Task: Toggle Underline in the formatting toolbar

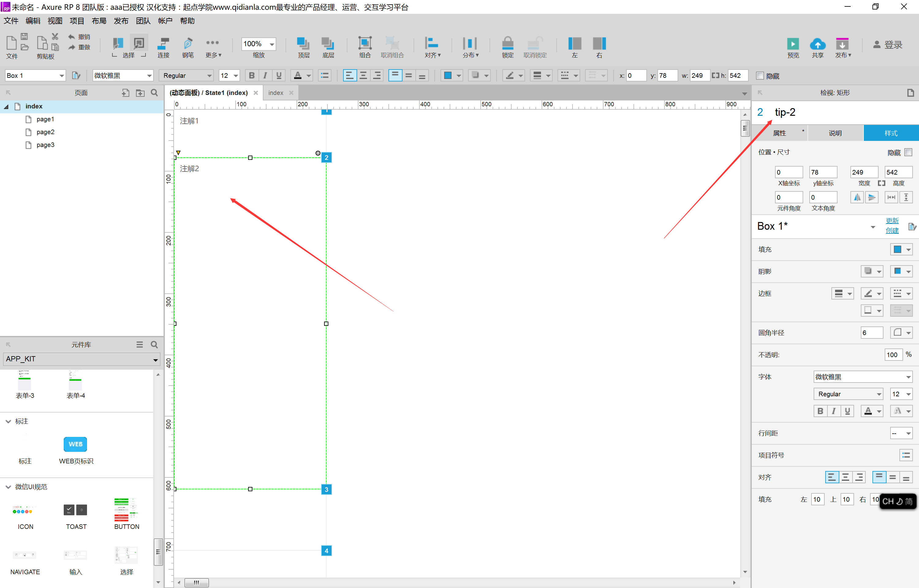Action: pos(279,76)
